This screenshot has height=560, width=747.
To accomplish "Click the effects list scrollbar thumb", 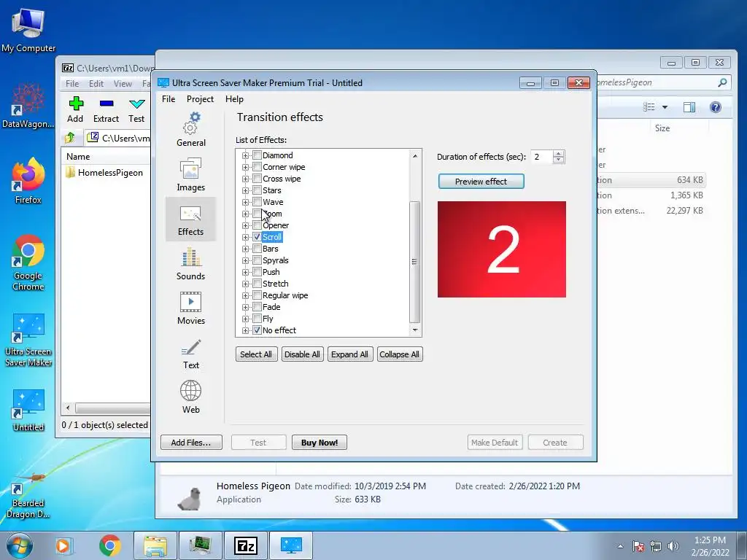I will point(414,262).
